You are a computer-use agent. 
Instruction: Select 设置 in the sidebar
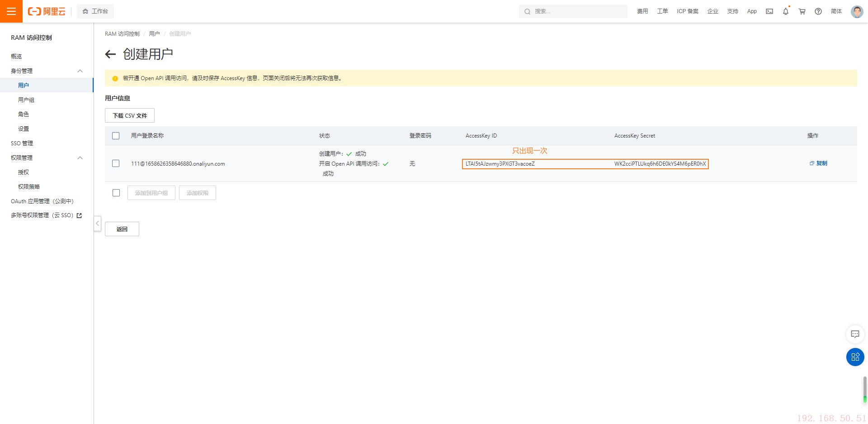pyautogui.click(x=24, y=129)
